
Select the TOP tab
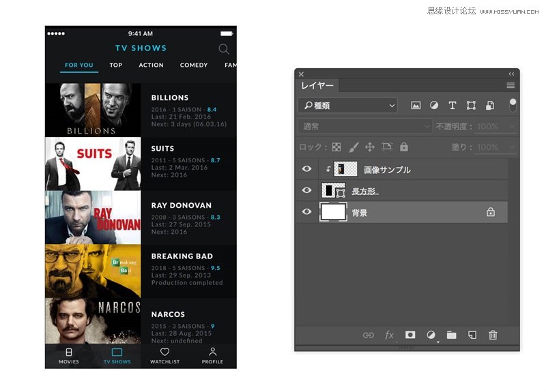[x=116, y=65]
